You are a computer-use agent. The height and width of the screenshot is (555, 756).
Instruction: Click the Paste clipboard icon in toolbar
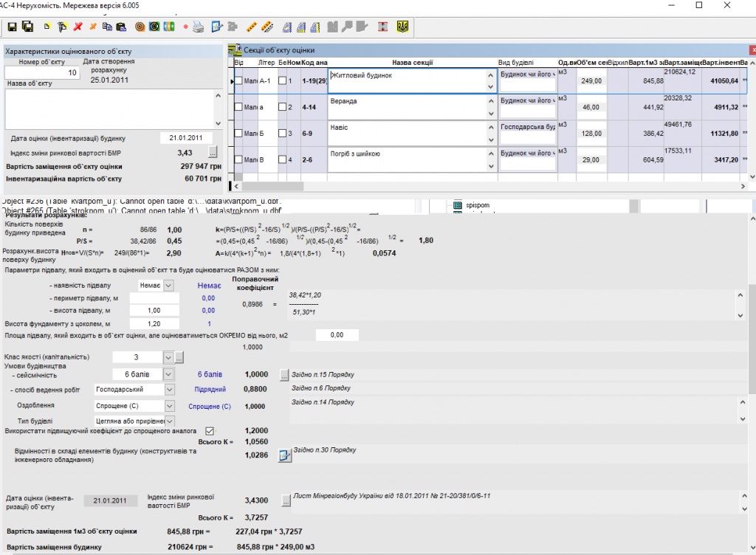point(120,27)
